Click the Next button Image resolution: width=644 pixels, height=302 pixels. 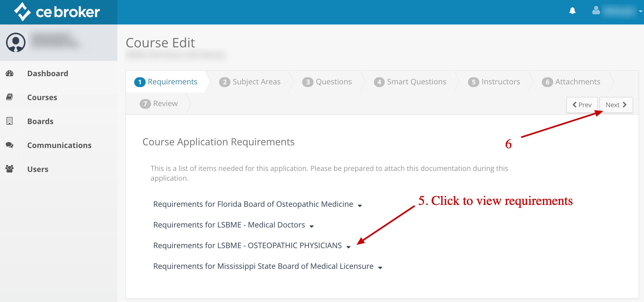click(616, 105)
